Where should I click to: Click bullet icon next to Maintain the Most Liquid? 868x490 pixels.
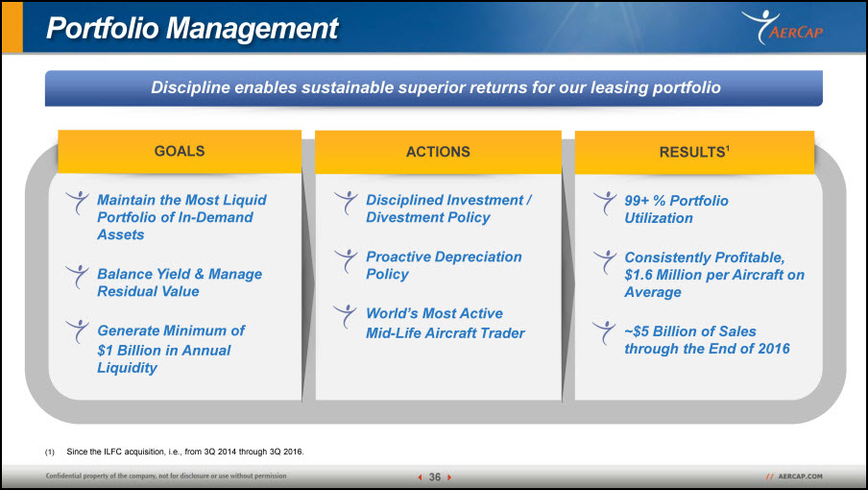point(77,203)
